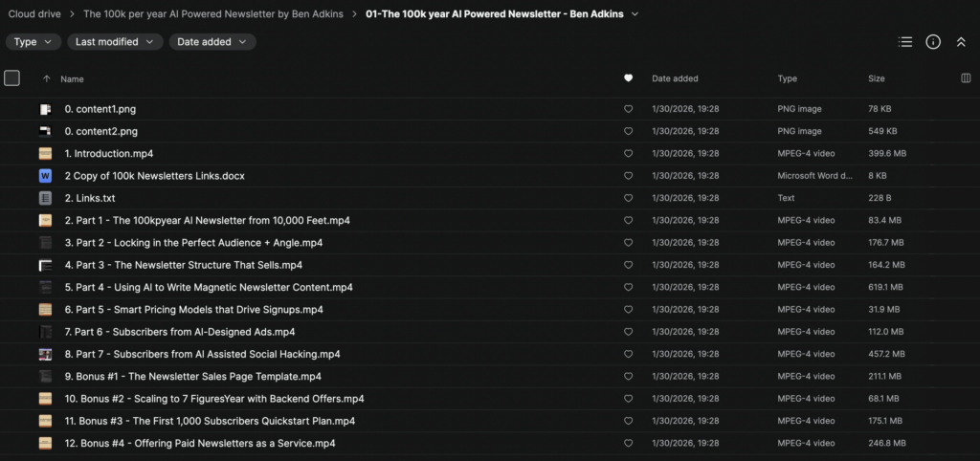Click the sort arrow beside Name
The width and height of the screenshot is (980, 461).
pyautogui.click(x=47, y=79)
